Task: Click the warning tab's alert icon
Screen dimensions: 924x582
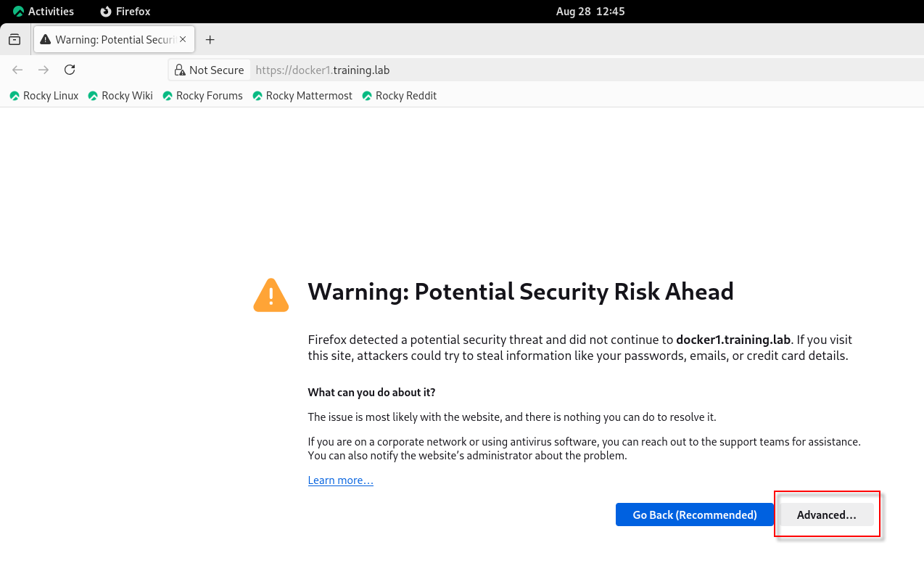Action: [45, 40]
